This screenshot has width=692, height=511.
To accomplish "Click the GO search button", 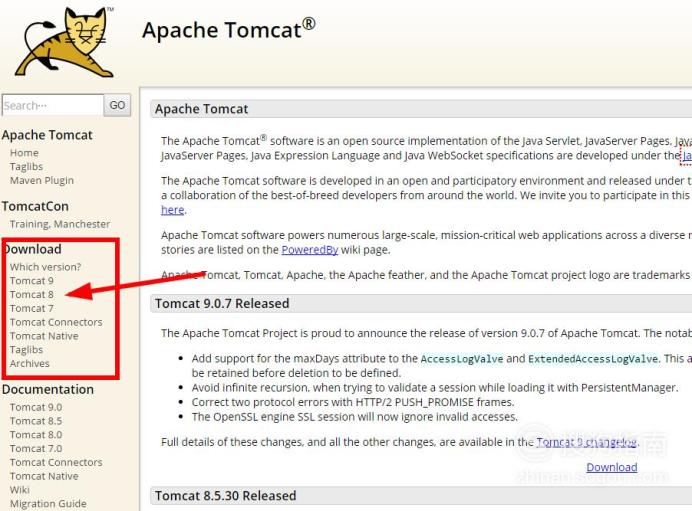I will pos(117,105).
